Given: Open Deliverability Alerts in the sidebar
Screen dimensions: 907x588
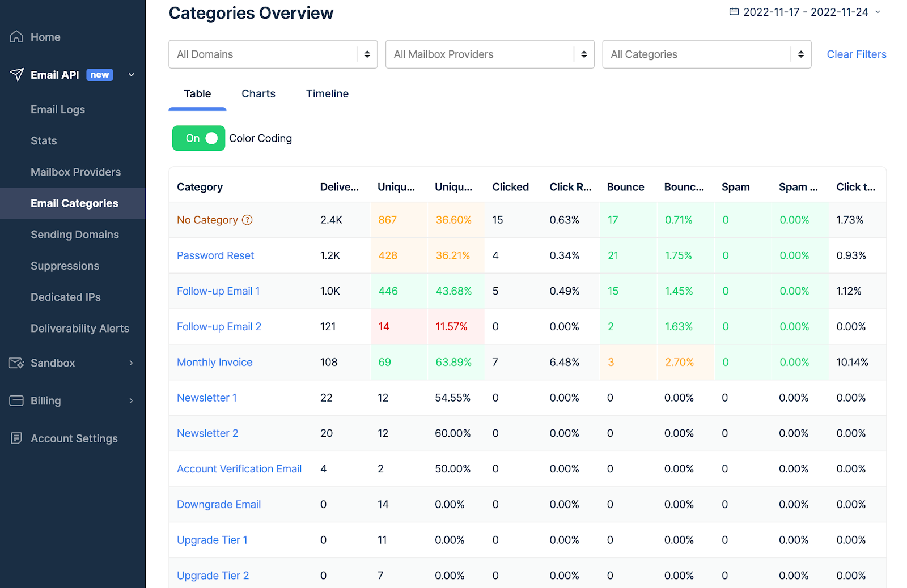Looking at the screenshot, I should click(80, 329).
